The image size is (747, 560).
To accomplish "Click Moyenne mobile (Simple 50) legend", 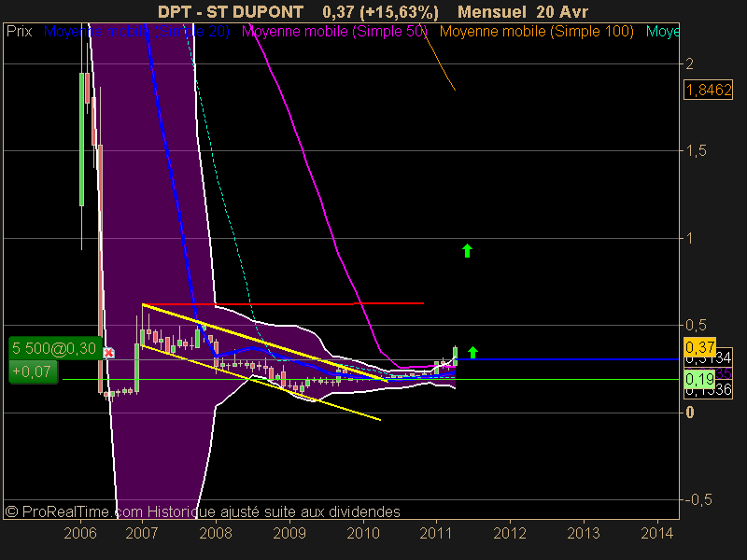I will (x=334, y=32).
